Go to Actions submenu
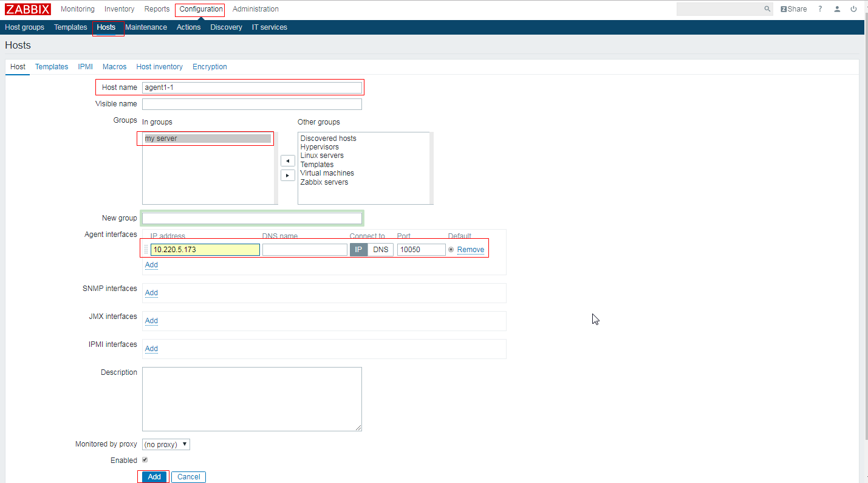Image resolution: width=868 pixels, height=483 pixels. click(x=189, y=27)
